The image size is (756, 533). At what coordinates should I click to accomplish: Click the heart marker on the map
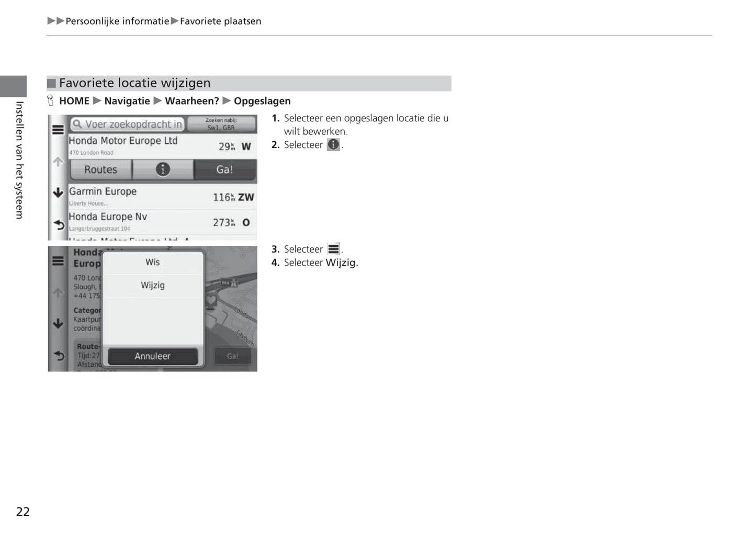tap(211, 301)
